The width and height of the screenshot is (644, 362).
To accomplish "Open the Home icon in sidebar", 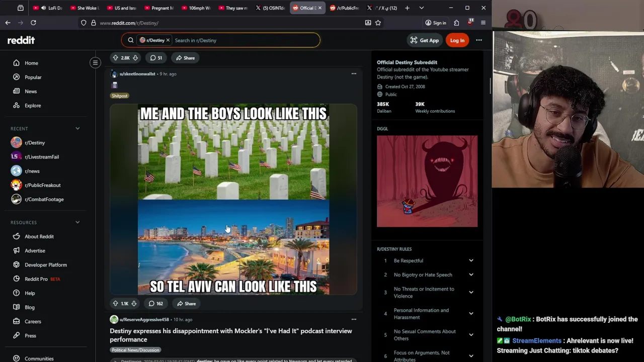I will (x=16, y=63).
